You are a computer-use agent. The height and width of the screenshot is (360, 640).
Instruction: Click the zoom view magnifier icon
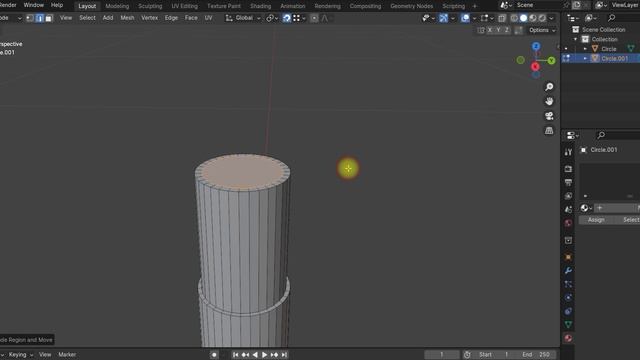(x=549, y=87)
